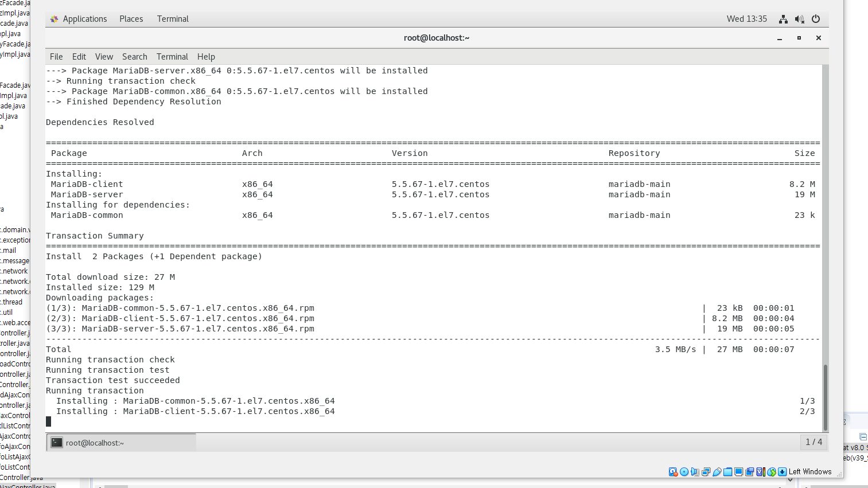868x488 pixels.
Task: Click the Version column header
Action: click(410, 153)
